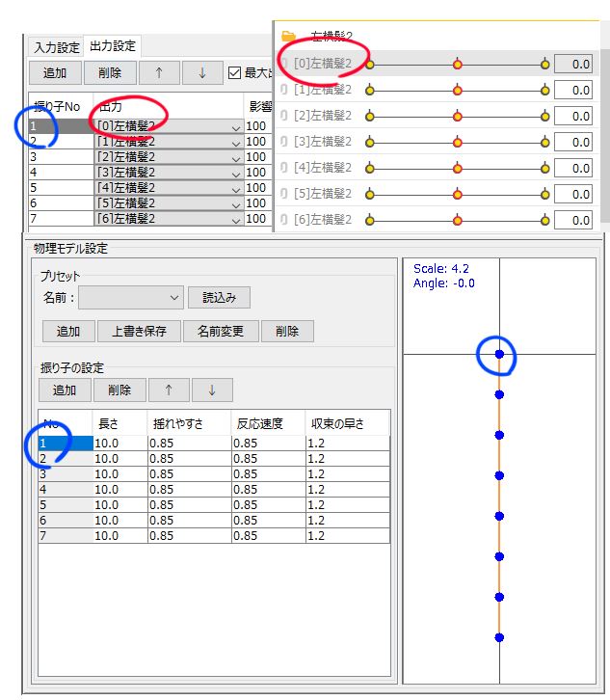Click the red center key of [3]左横髪2 slider
610x700 pixels.
pos(457,143)
